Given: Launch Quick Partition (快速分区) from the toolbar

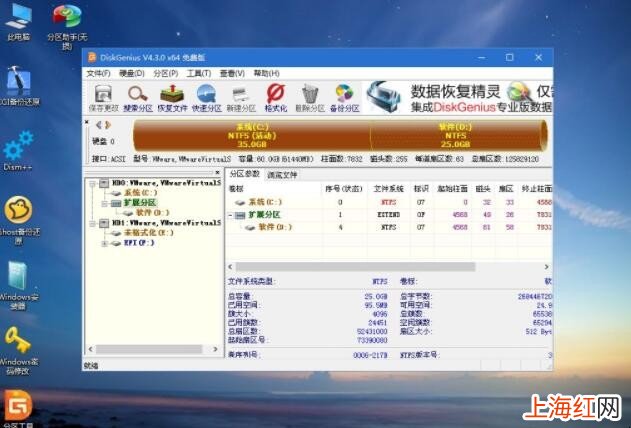Looking at the screenshot, I should point(206,98).
